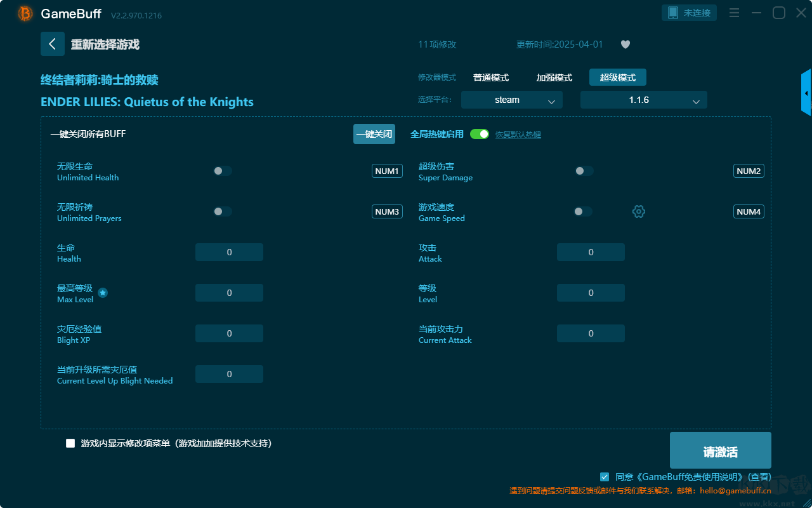Open the steam platform dropdown
Image resolution: width=812 pixels, height=508 pixels.
tap(511, 100)
